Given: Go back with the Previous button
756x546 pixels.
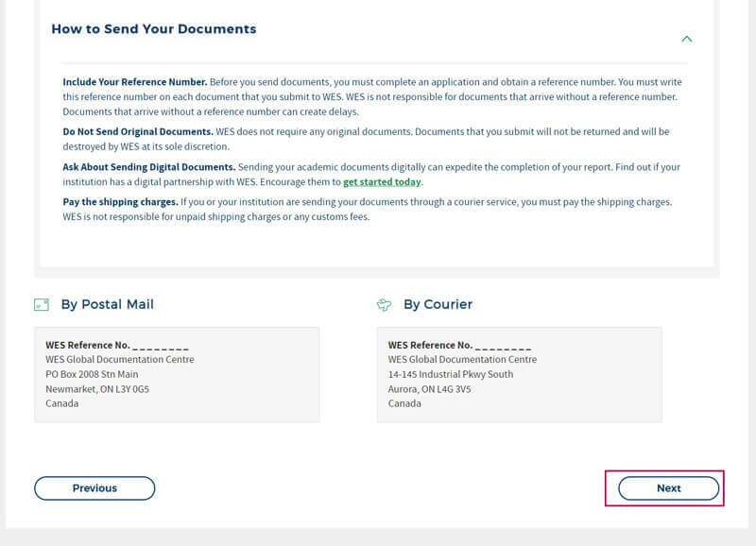Looking at the screenshot, I should point(94,488).
